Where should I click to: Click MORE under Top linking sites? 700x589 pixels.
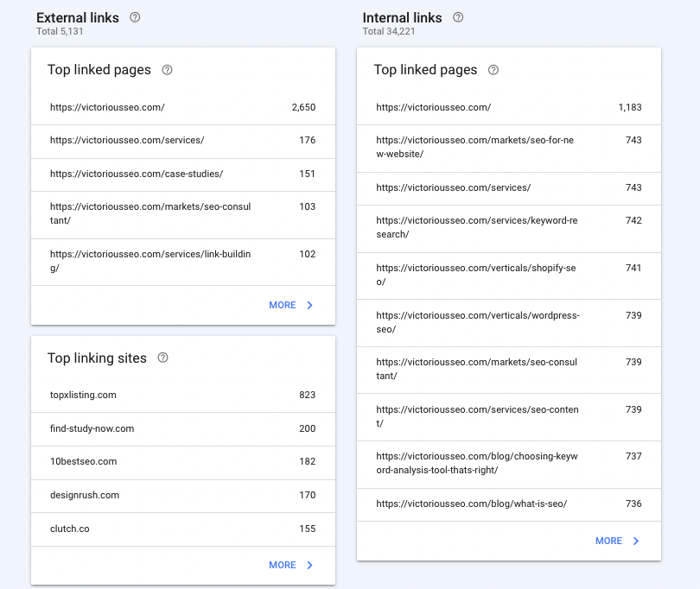tap(282, 566)
